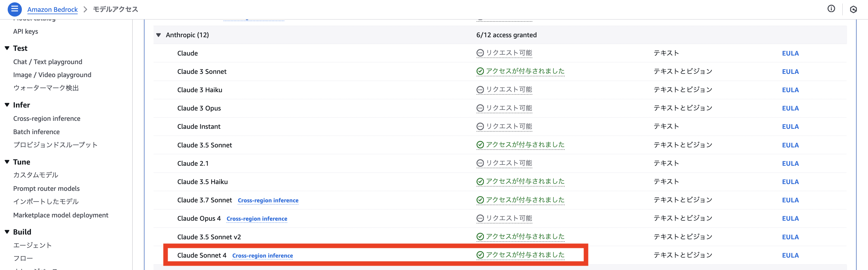
Task: Open Marketplace model deployment
Action: [61, 215]
